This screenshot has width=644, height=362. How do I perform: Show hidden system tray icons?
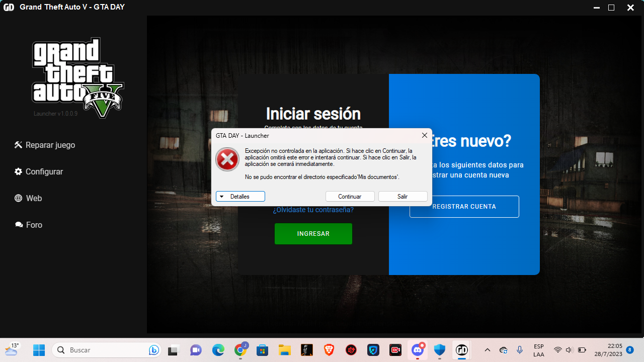[x=487, y=350]
